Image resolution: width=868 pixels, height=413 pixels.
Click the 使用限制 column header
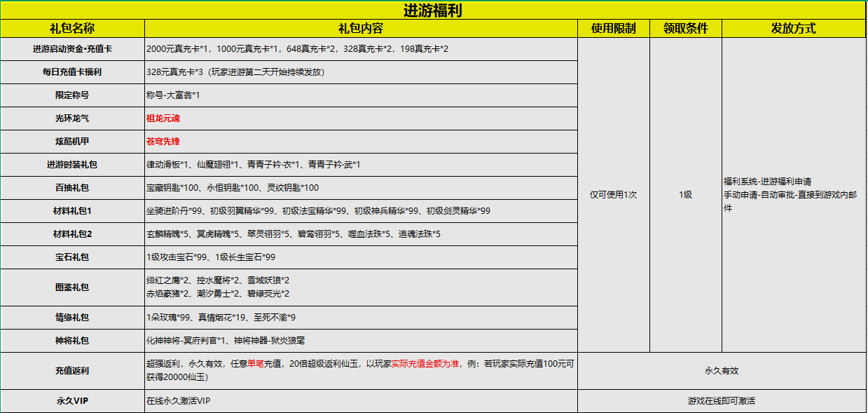613,29
